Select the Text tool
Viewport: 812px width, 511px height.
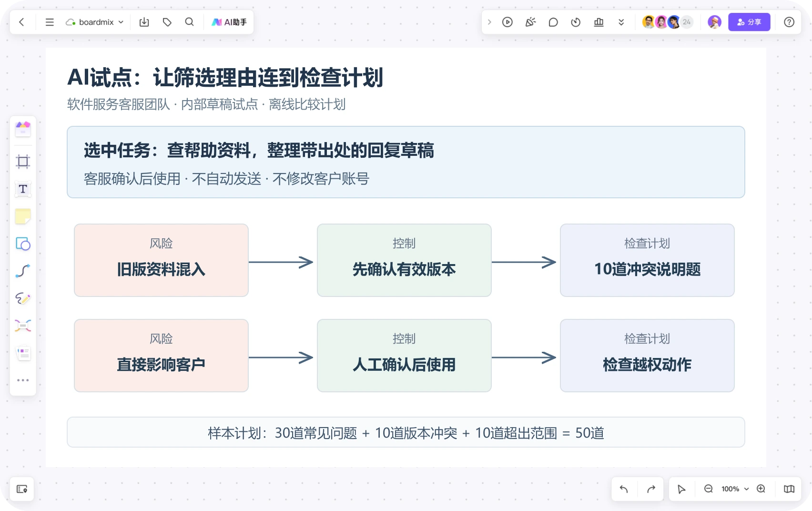pos(23,189)
